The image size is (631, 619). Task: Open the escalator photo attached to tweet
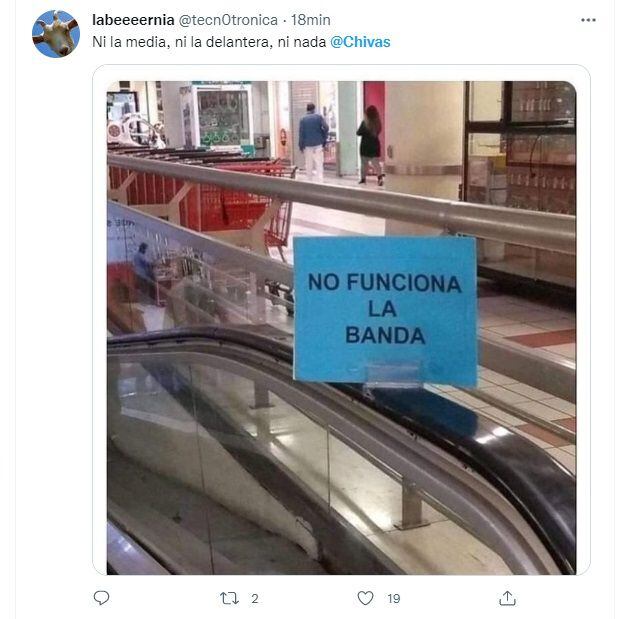[341, 328]
